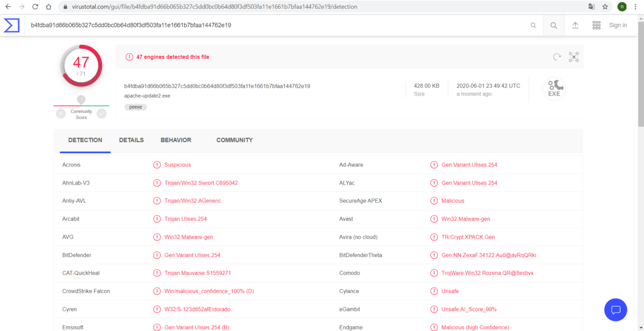Click ALYac Gen:Variant.Ulises.254 result
644x331 pixels.
pyautogui.click(x=470, y=183)
